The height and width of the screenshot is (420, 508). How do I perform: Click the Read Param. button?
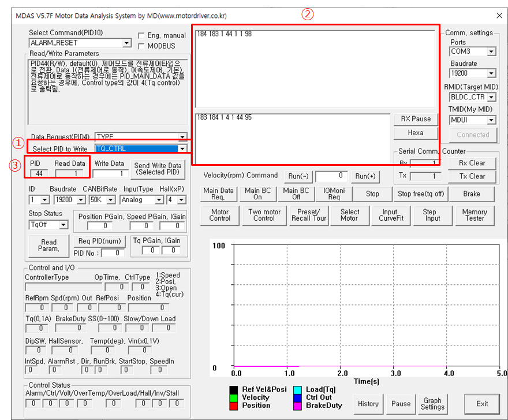[48, 246]
